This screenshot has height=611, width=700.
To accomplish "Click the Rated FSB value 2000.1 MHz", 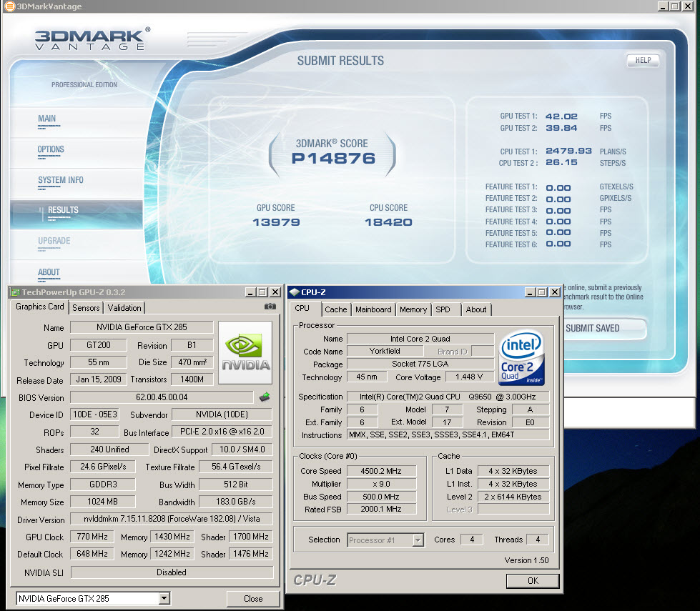I will click(x=381, y=509).
